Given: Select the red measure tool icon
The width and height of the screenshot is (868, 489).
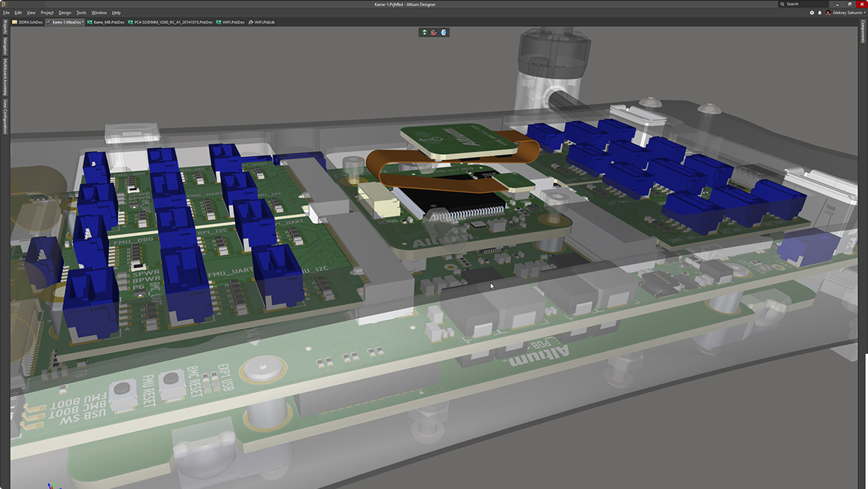Looking at the screenshot, I should 434,32.
